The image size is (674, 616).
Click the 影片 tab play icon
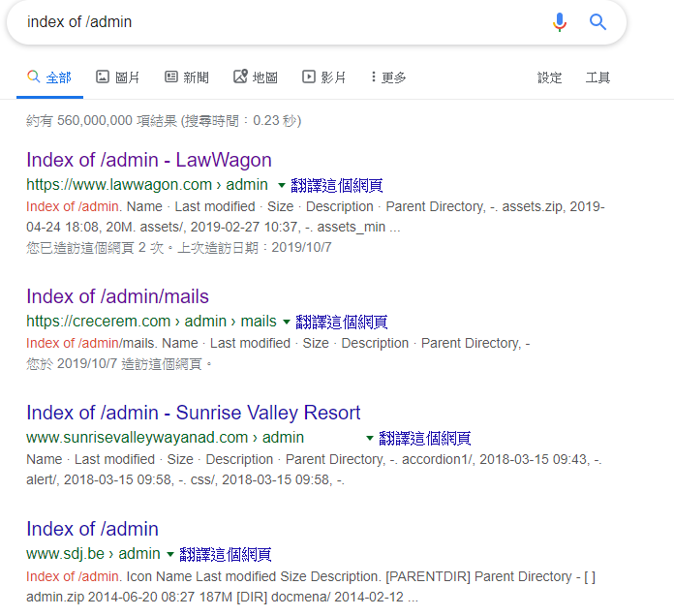coord(309,77)
